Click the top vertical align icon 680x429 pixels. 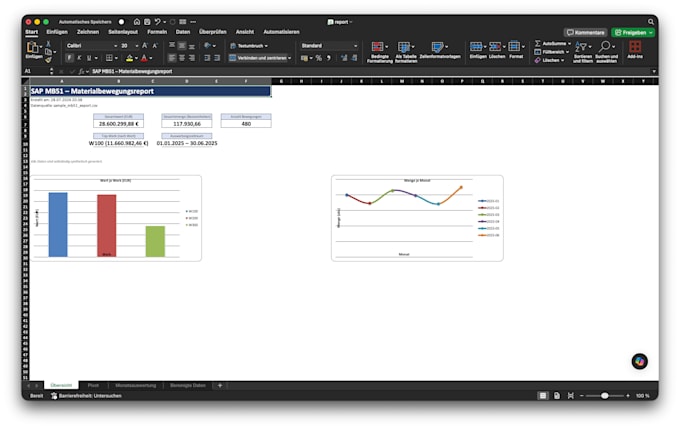click(172, 46)
